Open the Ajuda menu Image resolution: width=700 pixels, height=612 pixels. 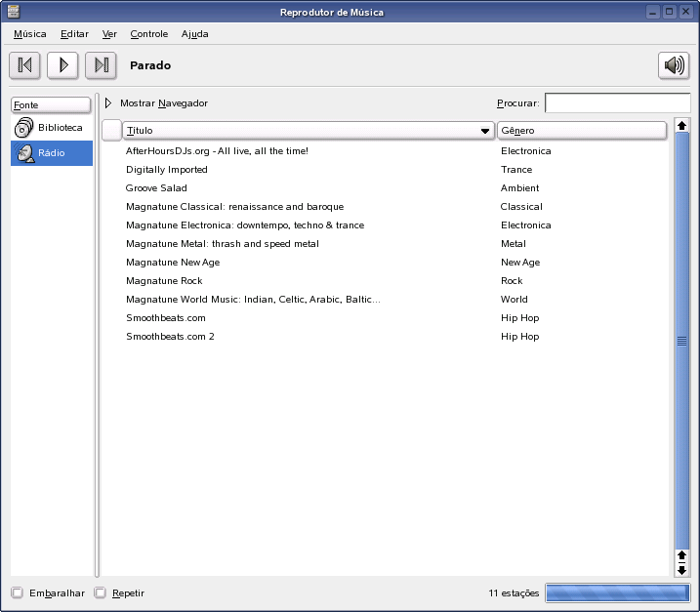(x=194, y=34)
